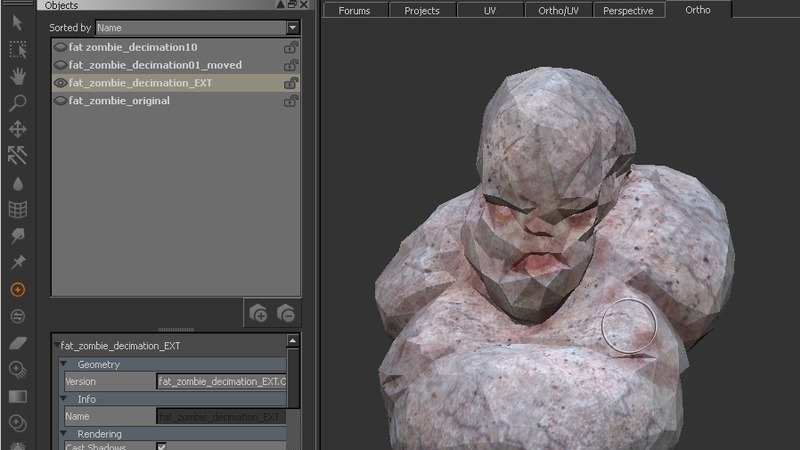Click the Add Object button
The height and width of the screenshot is (450, 800).
pos(258,313)
